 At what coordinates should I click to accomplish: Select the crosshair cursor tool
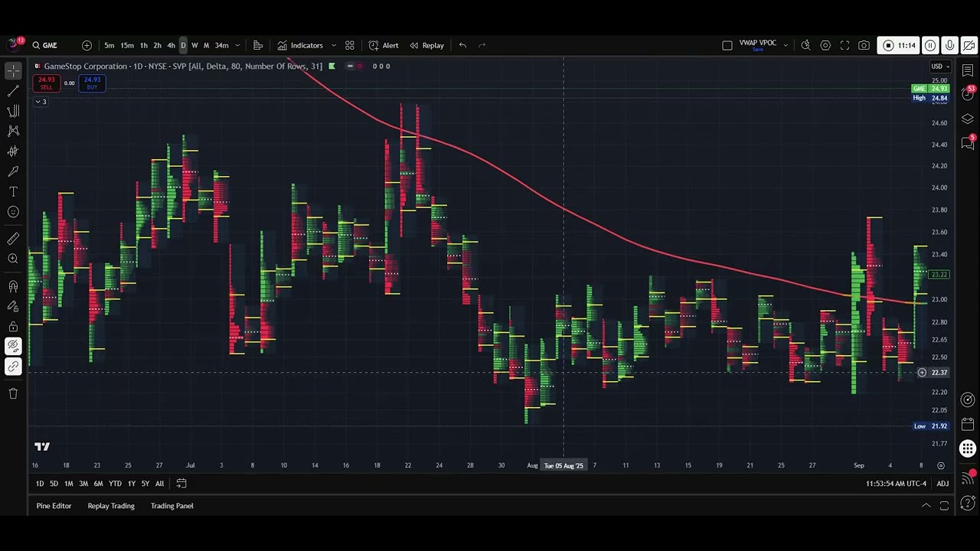coord(13,70)
